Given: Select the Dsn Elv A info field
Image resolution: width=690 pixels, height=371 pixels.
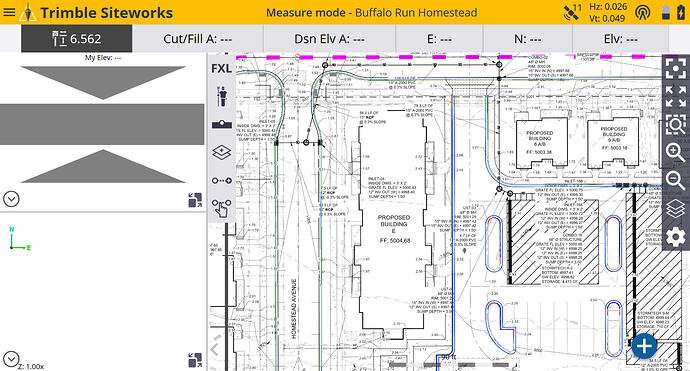Looking at the screenshot, I should (x=329, y=39).
